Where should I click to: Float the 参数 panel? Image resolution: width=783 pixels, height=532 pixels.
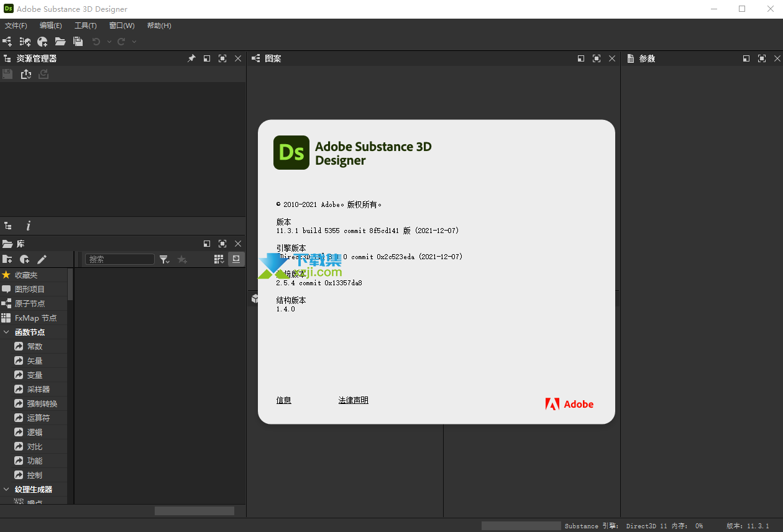[x=746, y=58]
